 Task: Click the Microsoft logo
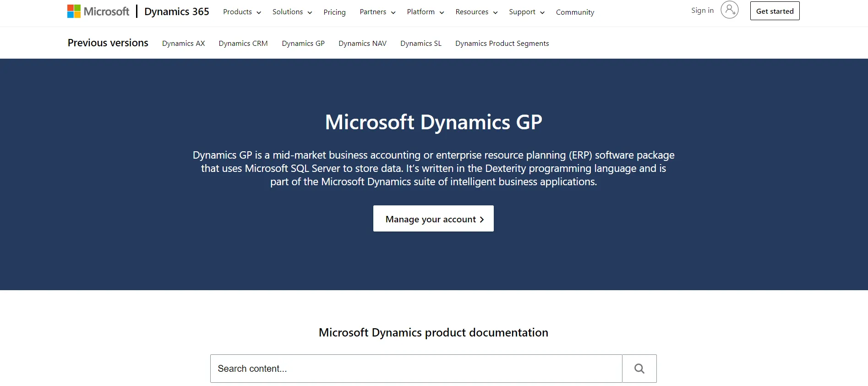[98, 11]
